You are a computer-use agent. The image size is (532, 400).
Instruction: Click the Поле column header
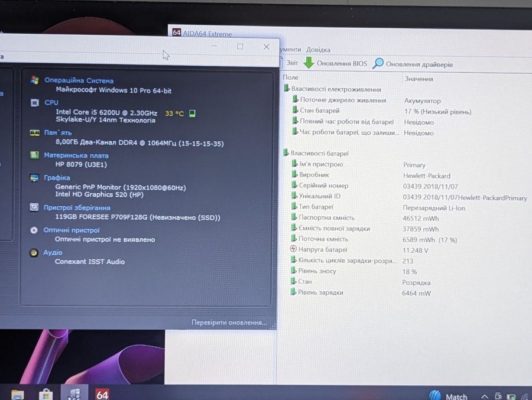coord(290,77)
